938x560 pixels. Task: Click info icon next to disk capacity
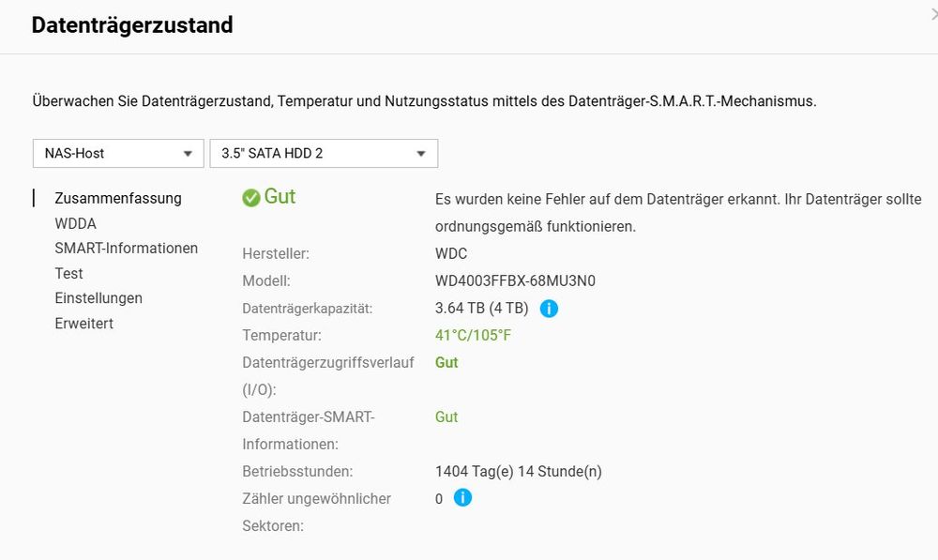[x=549, y=309]
